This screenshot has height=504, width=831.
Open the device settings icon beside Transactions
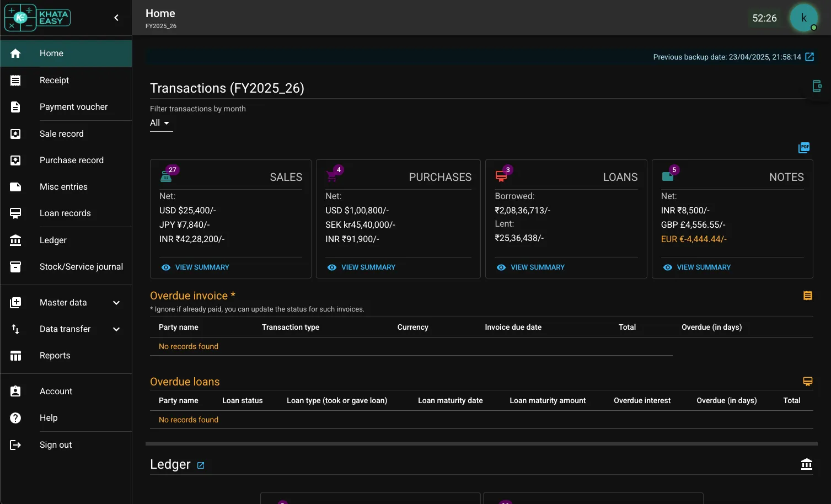click(817, 86)
